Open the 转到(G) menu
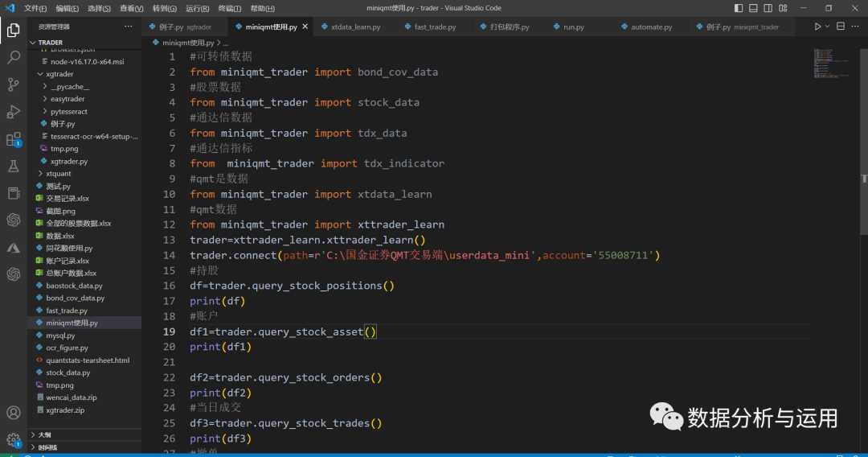The width and height of the screenshot is (868, 457). point(165,8)
